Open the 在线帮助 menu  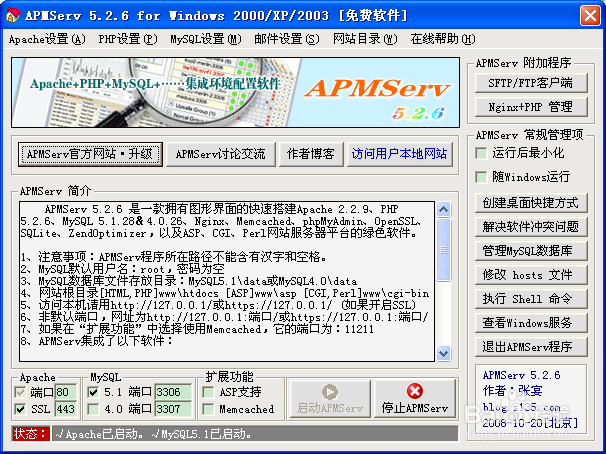[x=443, y=39]
